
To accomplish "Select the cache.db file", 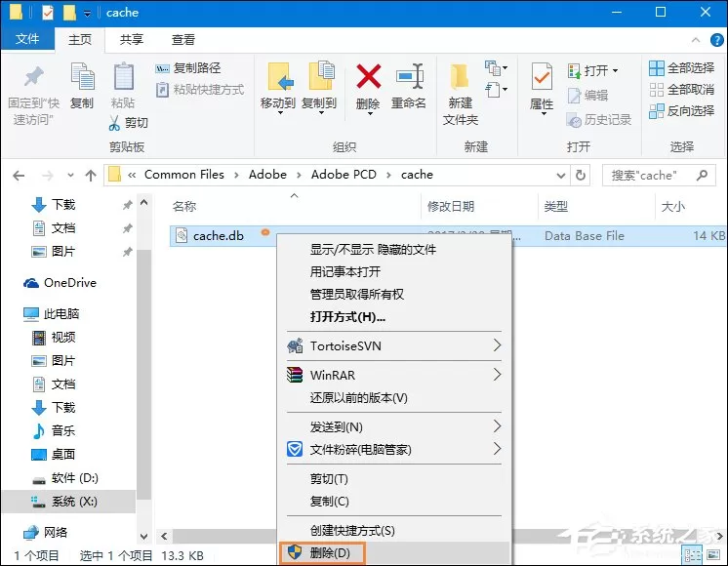I will click(219, 236).
